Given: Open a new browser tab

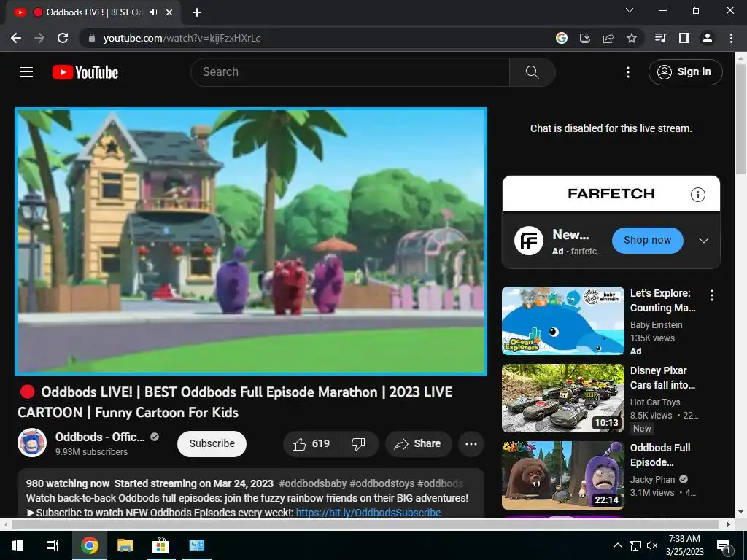Looking at the screenshot, I should pyautogui.click(x=197, y=12).
